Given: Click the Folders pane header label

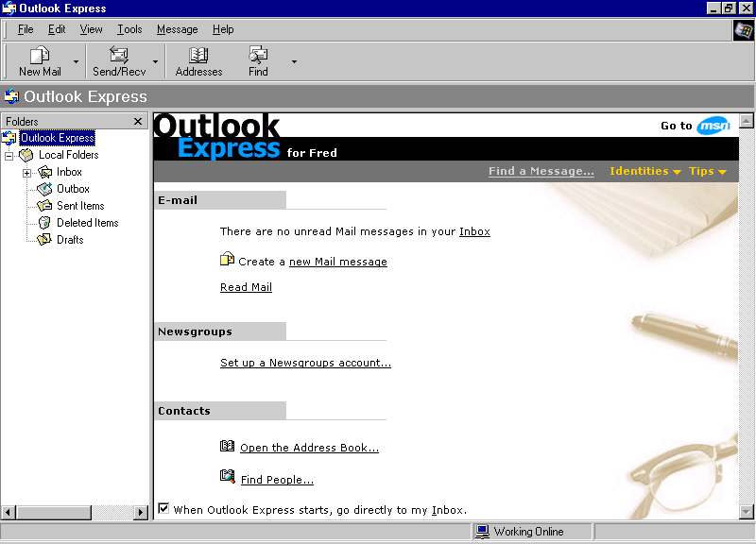Looking at the screenshot, I should (x=22, y=122).
